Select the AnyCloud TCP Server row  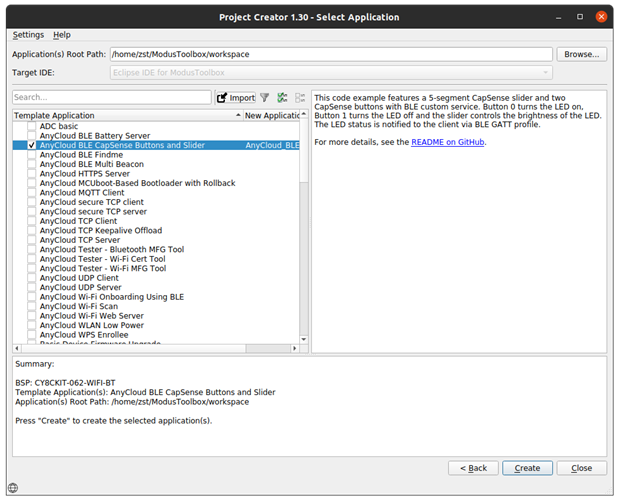[156, 240]
